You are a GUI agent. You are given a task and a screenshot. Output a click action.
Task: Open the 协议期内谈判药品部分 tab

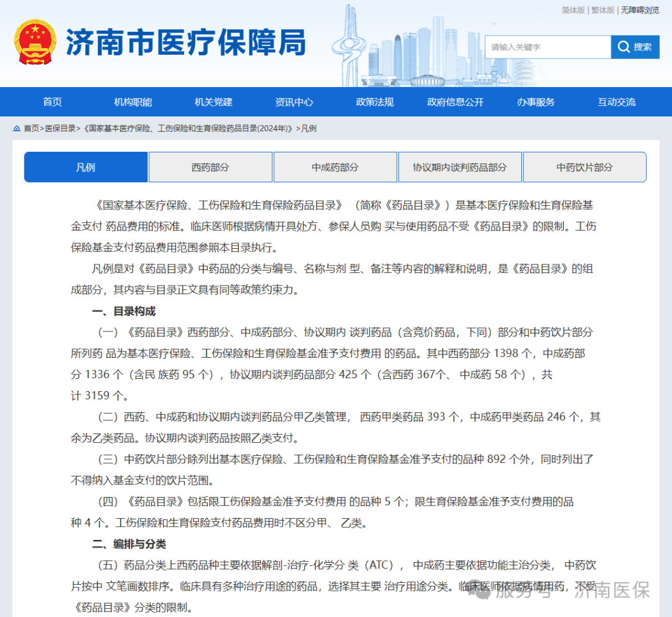coord(460,167)
